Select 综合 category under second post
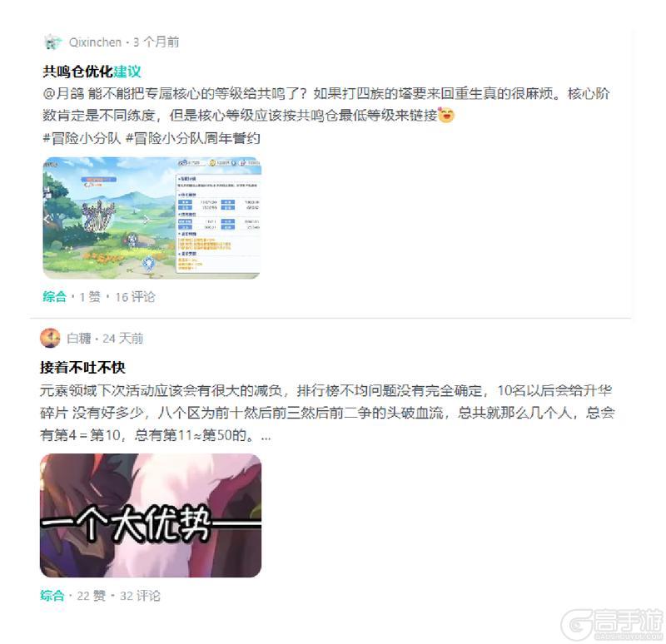 pos(52,596)
